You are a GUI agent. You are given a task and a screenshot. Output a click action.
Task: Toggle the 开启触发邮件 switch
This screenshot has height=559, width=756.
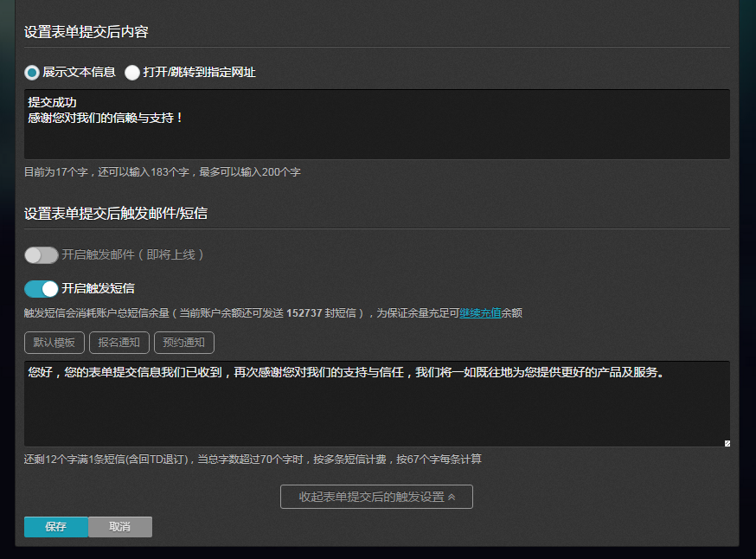pos(41,254)
